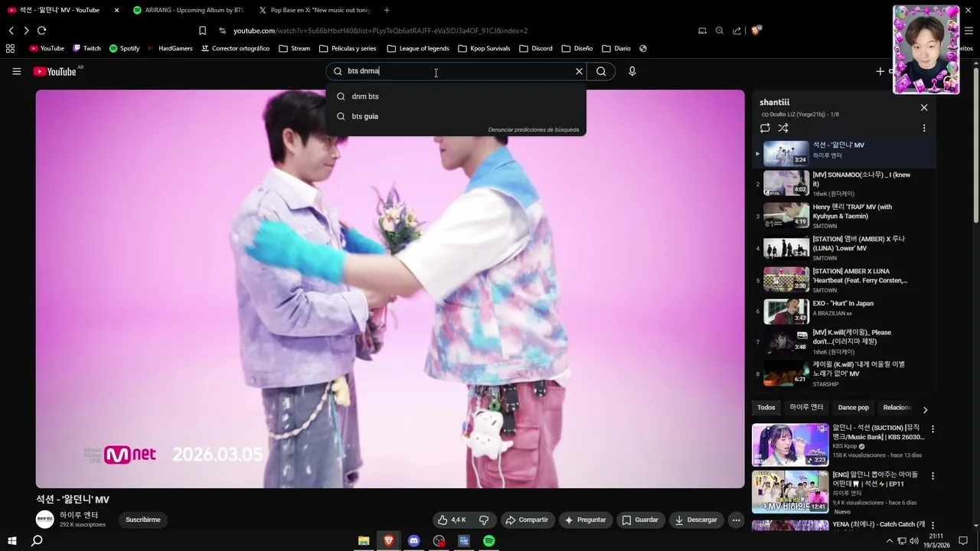Click 'Denunciar predicciones de búsqueda' link
The image size is (980, 551).
click(534, 130)
